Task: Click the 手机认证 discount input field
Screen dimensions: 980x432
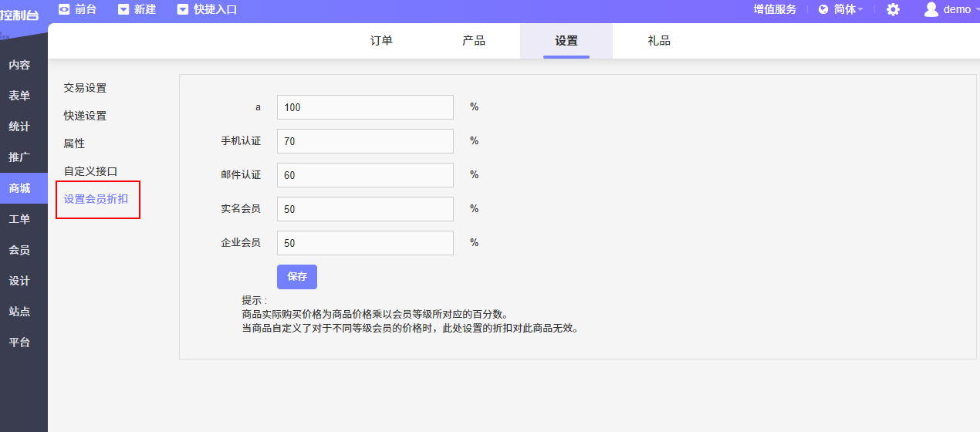Action: (x=365, y=141)
